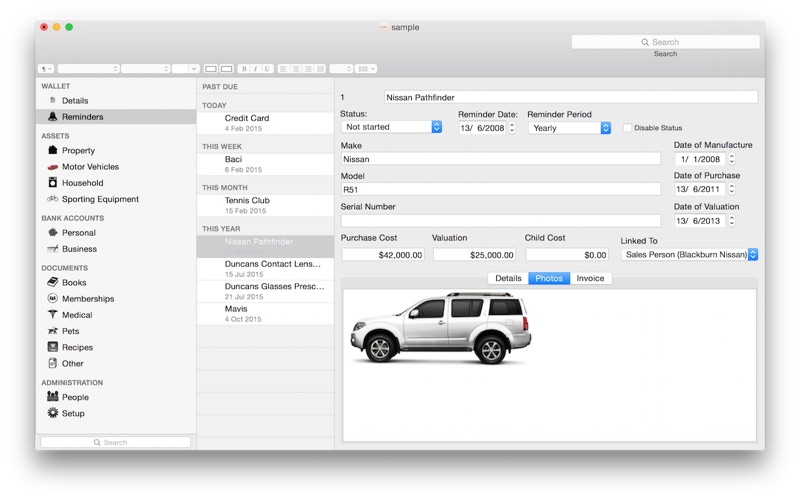This screenshot has width=800, height=500.
Task: Open the Household assets category
Action: coord(82,183)
